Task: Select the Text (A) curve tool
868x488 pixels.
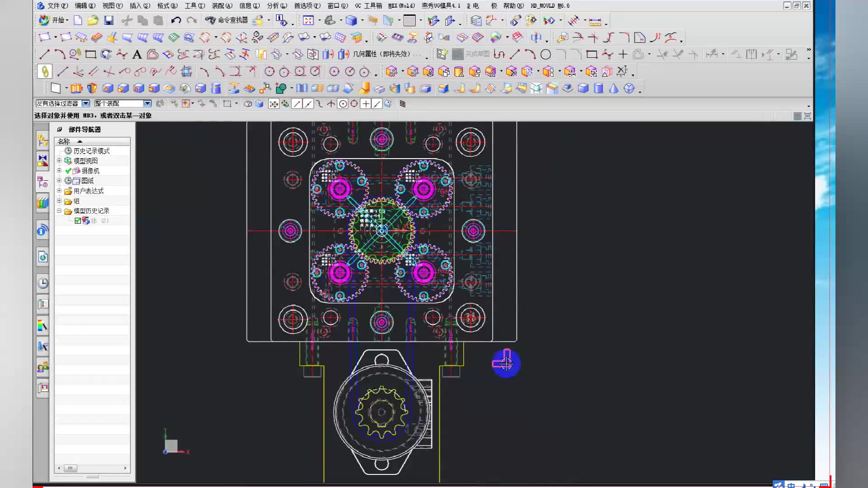Action: click(137, 55)
